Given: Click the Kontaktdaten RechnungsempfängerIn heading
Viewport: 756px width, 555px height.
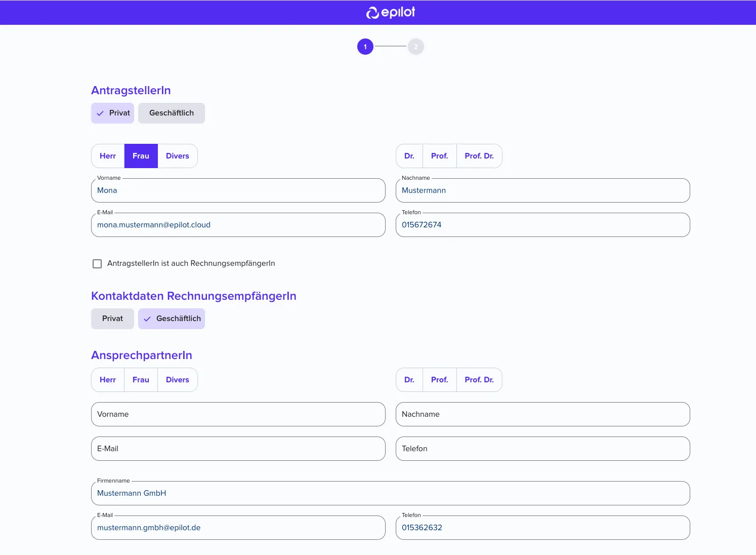Looking at the screenshot, I should click(x=194, y=296).
